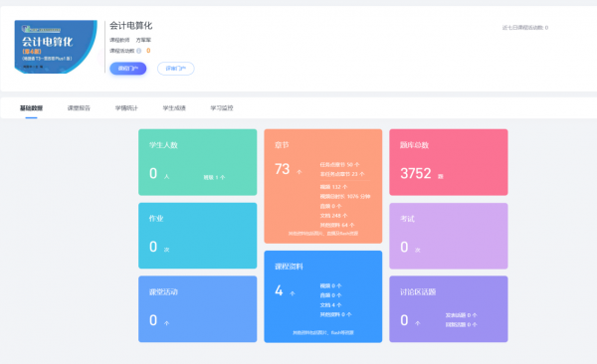Click the 班级 1 个 text
Image resolution: width=597 pixels, height=364 pixels.
pos(214,177)
